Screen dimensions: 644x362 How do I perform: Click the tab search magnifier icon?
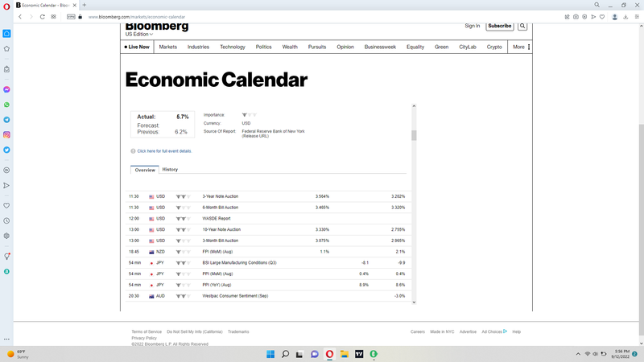pos(597,5)
